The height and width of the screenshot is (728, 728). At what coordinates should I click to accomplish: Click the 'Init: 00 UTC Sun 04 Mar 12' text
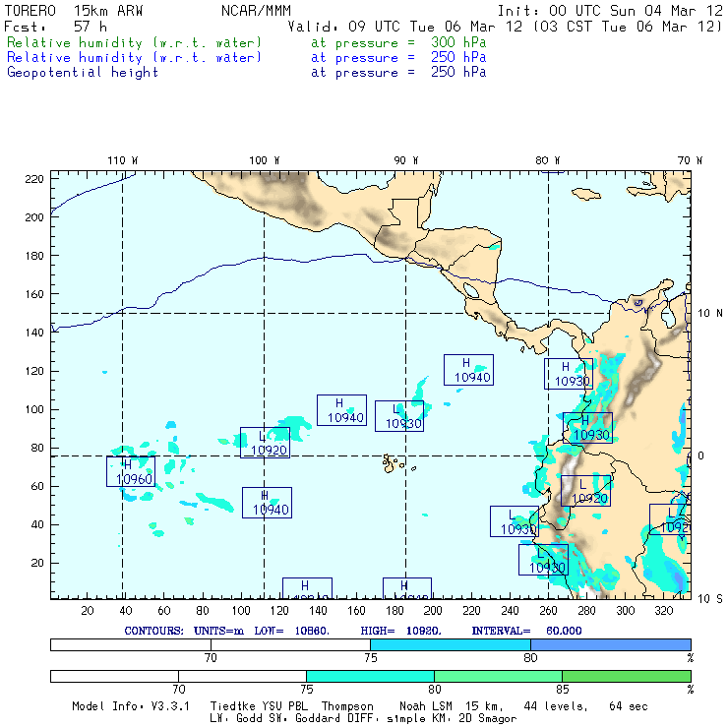tap(610, 11)
